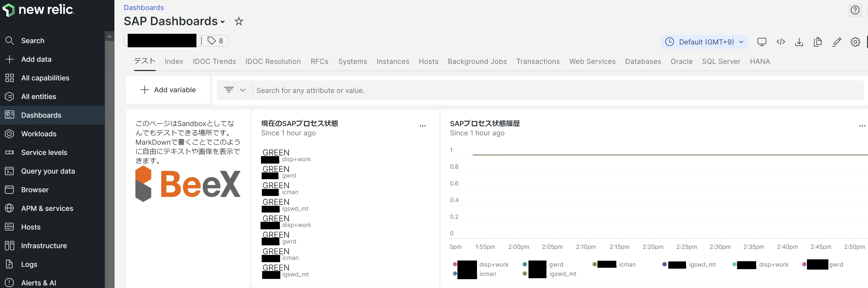Screen dimensions: 868x288
Task: Click 'Since 1 hour ago' under SAPプロセス状態履歴
Action: coord(477,133)
